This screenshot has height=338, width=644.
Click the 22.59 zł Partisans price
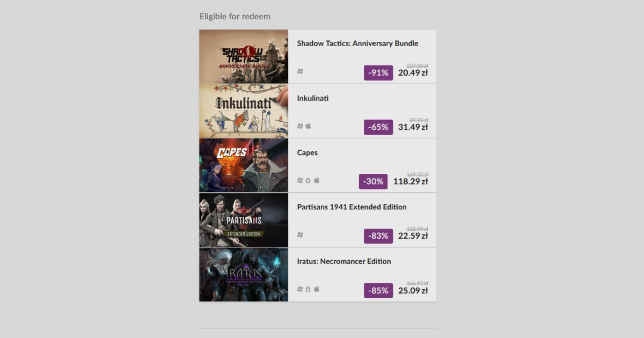[x=413, y=236]
